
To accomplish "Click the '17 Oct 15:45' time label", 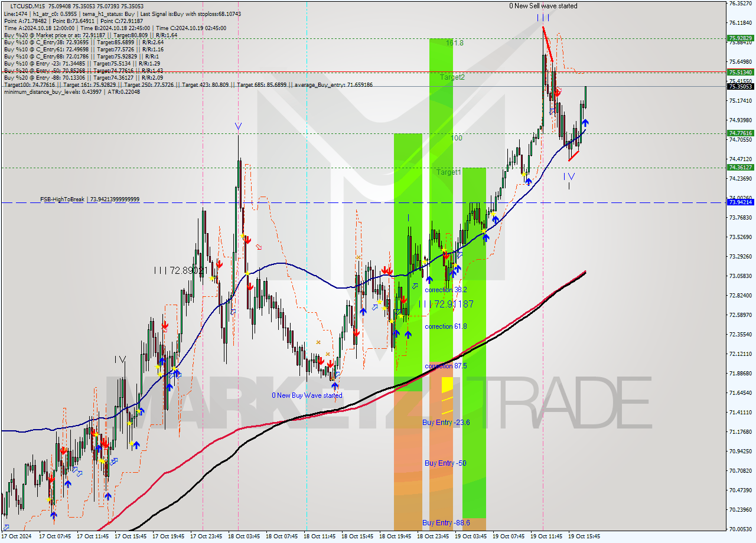I will pyautogui.click(x=131, y=537).
